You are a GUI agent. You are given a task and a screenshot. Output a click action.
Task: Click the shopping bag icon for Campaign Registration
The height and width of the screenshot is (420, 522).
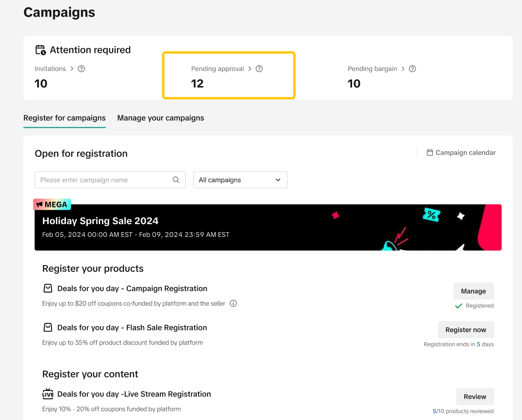(x=48, y=288)
